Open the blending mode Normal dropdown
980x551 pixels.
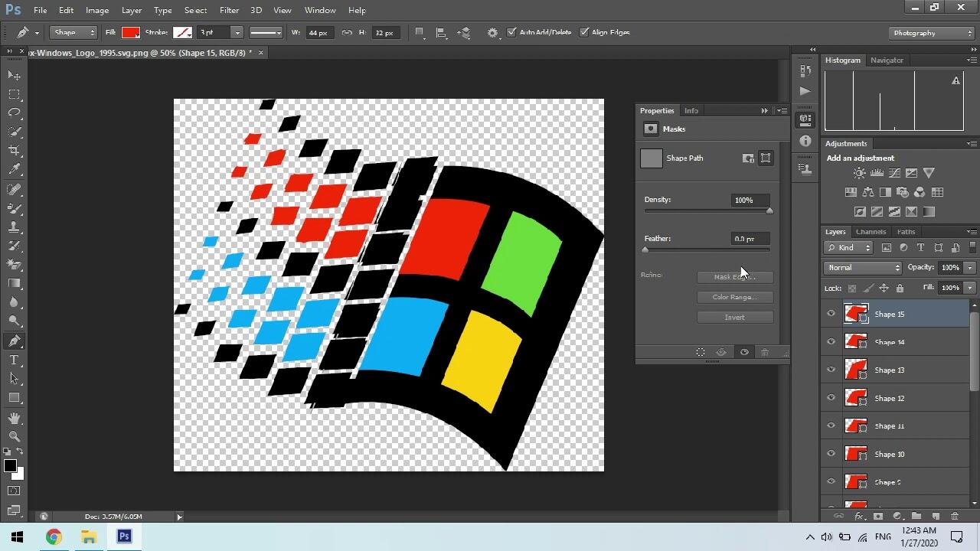point(863,268)
